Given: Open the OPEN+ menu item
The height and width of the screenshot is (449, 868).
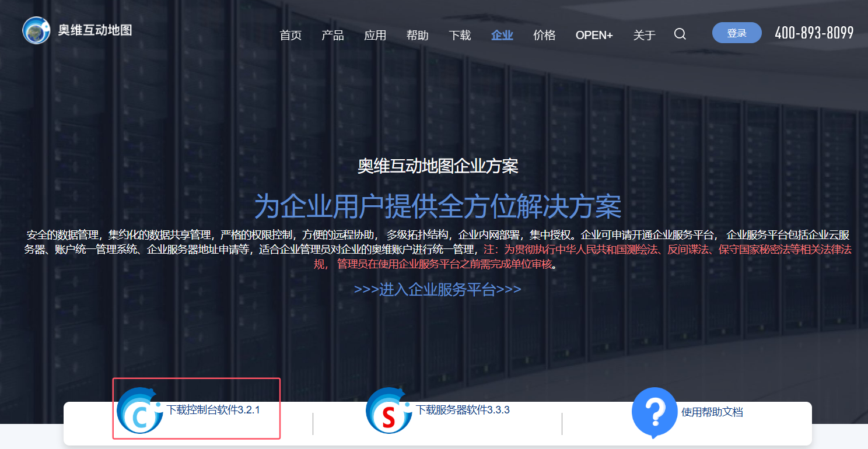Looking at the screenshot, I should click(x=594, y=35).
